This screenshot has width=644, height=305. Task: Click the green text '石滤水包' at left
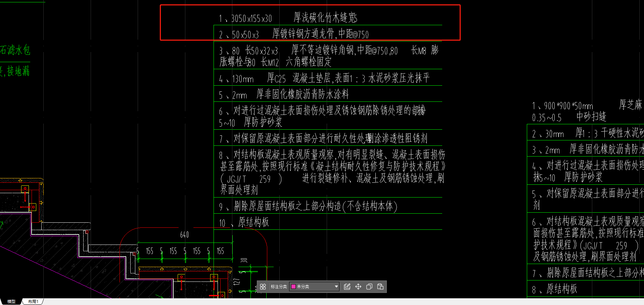15,50
